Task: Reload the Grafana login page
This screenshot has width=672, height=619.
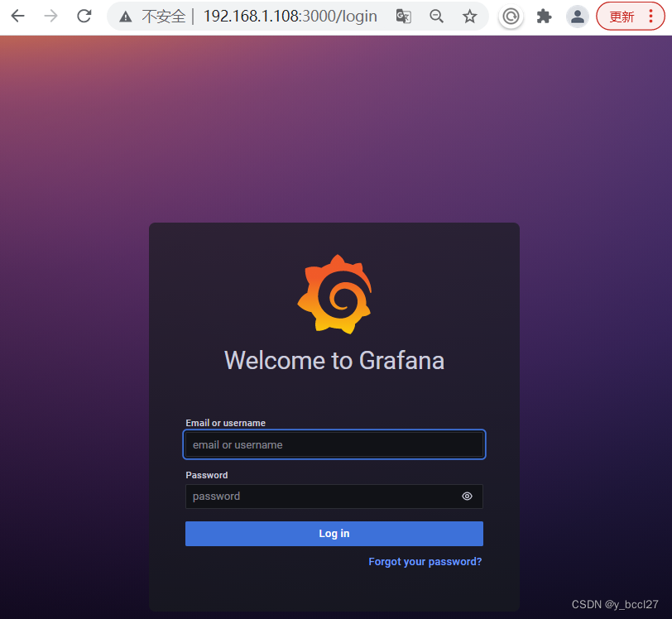Action: pos(84,17)
